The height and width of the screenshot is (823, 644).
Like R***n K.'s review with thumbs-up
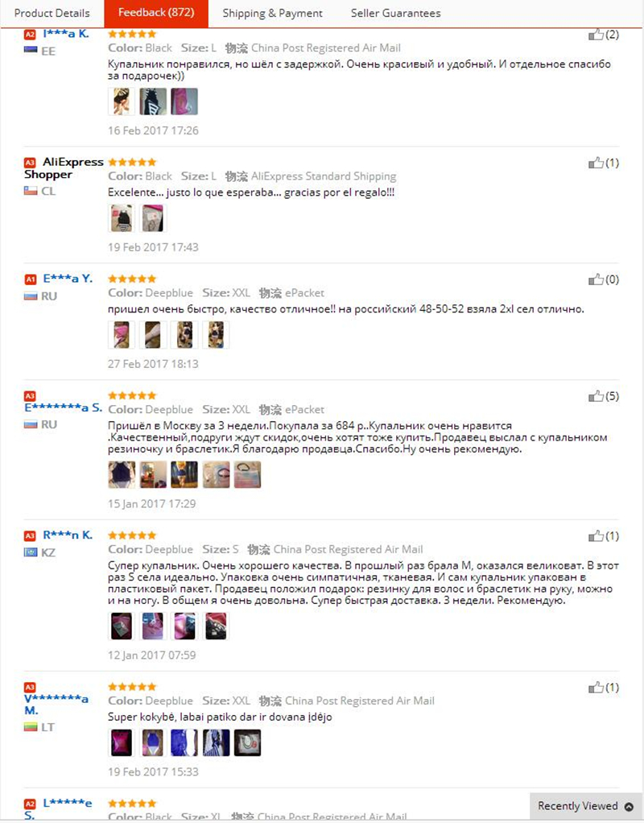click(596, 536)
